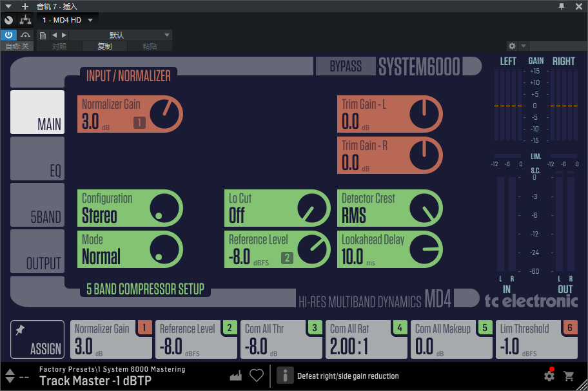
Task: Click the Trim Gain - L 0.0 value
Action: 350,121
